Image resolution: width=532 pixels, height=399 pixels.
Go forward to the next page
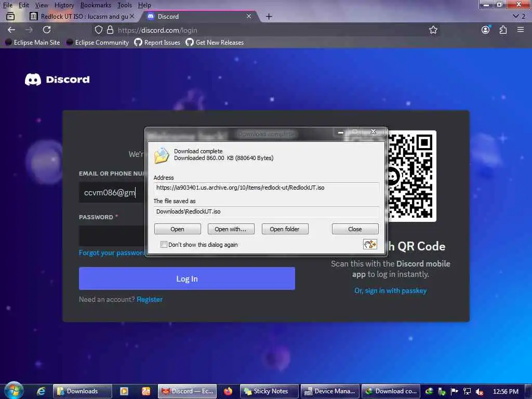pos(29,30)
